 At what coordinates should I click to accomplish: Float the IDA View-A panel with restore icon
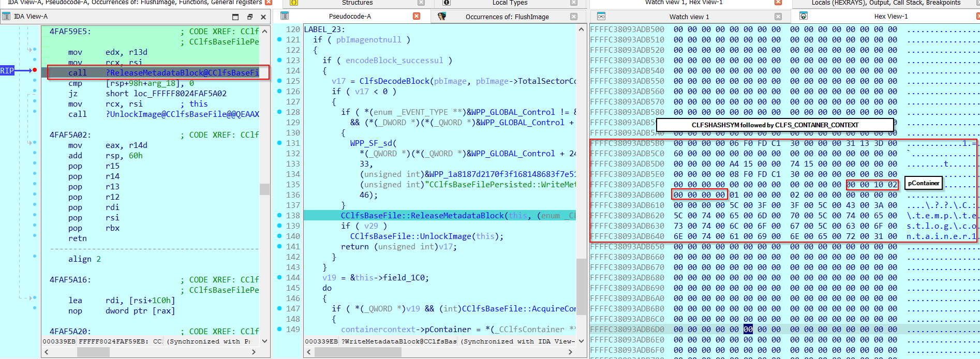pos(249,17)
